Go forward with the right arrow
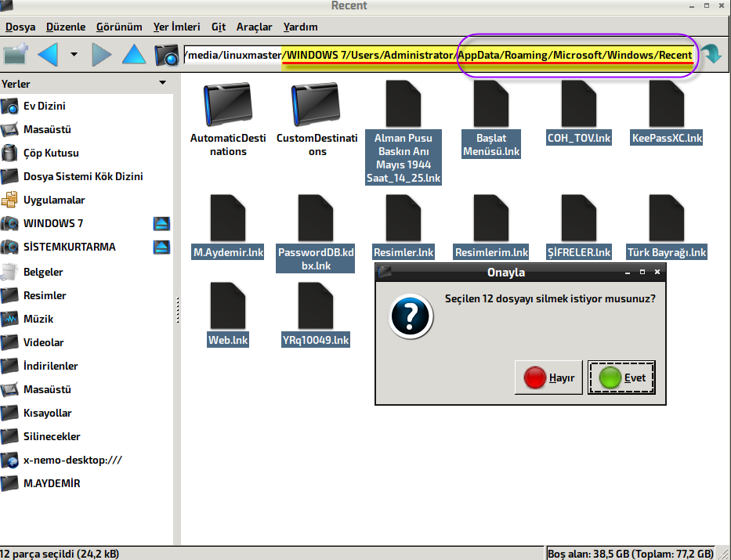This screenshot has height=560, width=731. click(x=102, y=55)
